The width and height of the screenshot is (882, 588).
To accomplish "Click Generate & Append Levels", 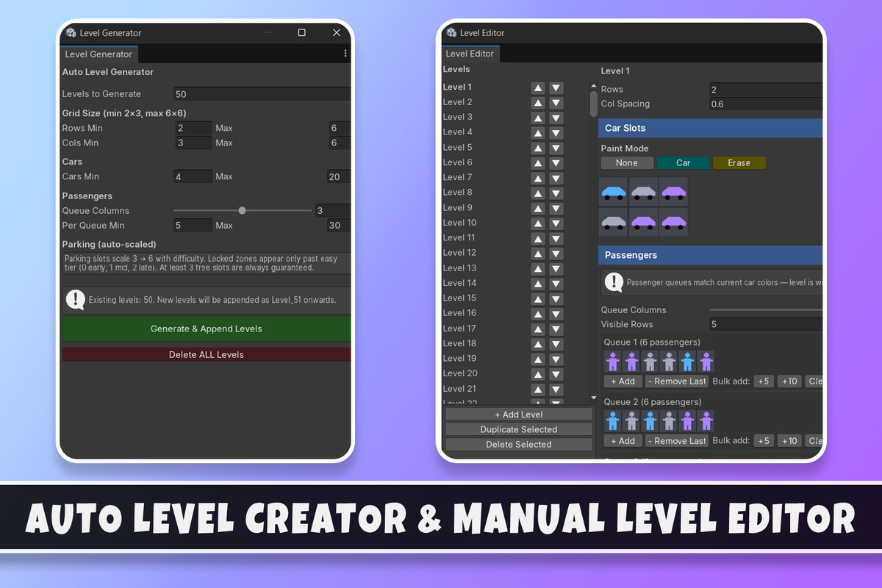I will 206,329.
